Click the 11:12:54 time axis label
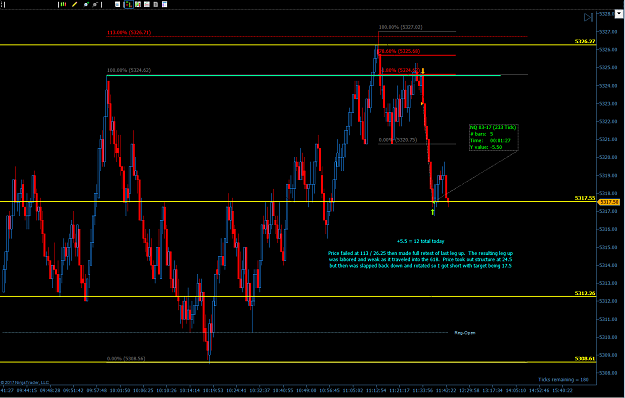The height and width of the screenshot is (398, 625). pyautogui.click(x=376, y=391)
